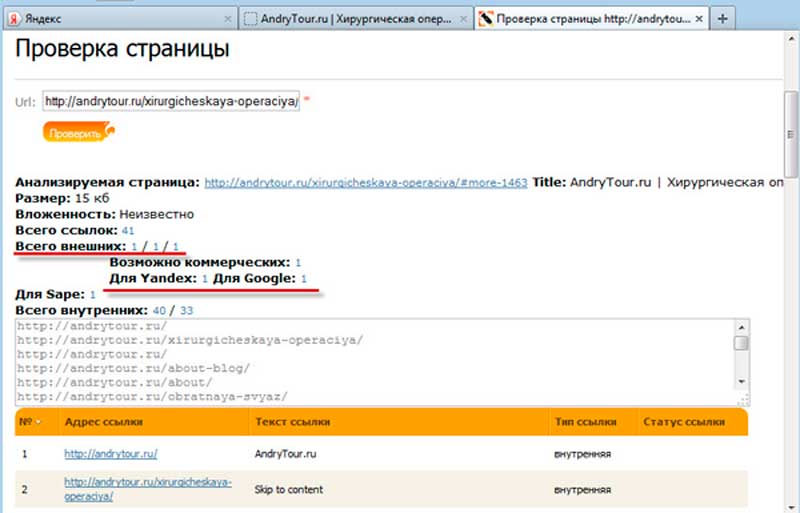
Task: Click internal links count 33
Action: [186, 310]
